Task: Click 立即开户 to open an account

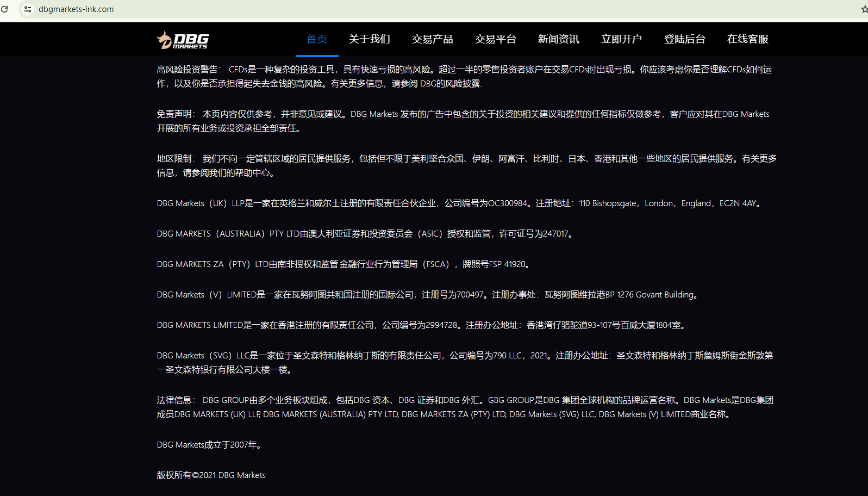Action: [622, 39]
